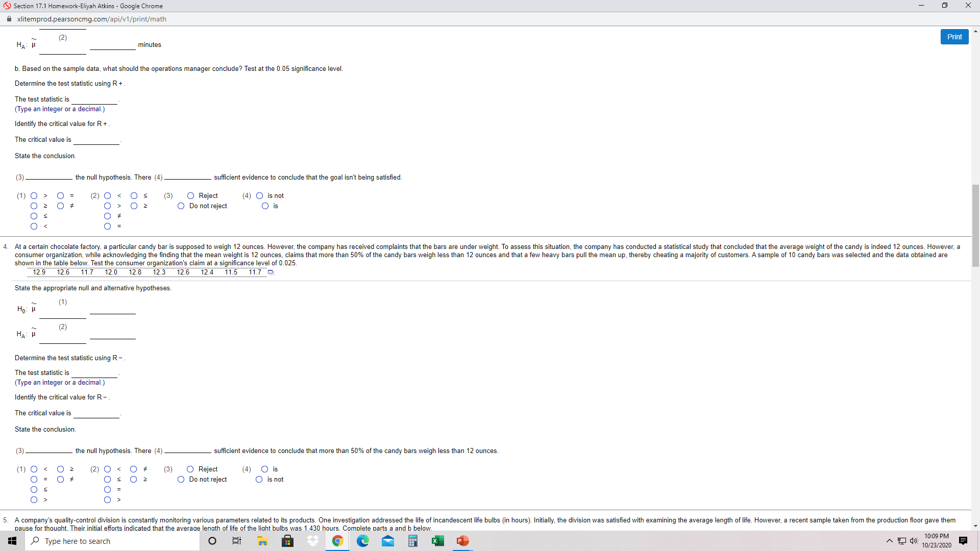Open the Microsoft Store from the taskbar
This screenshot has width=980, height=551.
click(287, 541)
